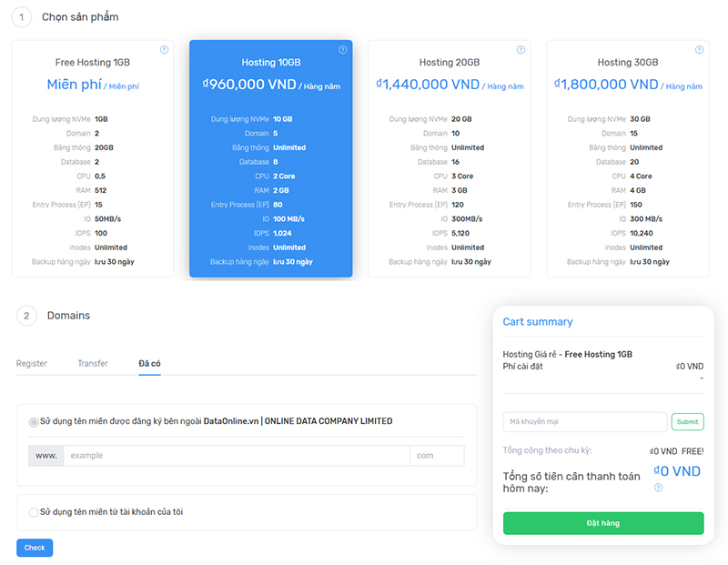728x565 pixels.
Task: Click the ₫1,800,000 VND price
Action: click(x=606, y=85)
